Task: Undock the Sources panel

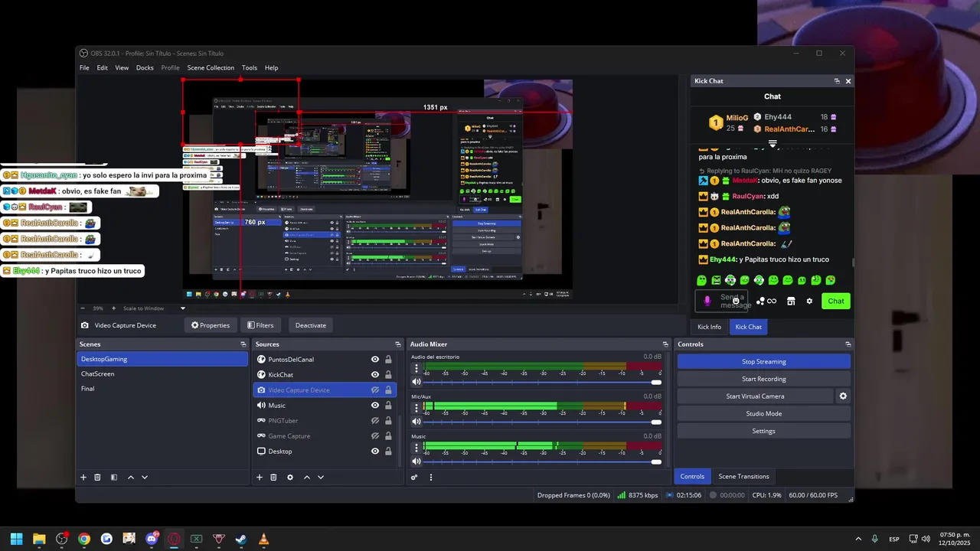Action: [398, 344]
